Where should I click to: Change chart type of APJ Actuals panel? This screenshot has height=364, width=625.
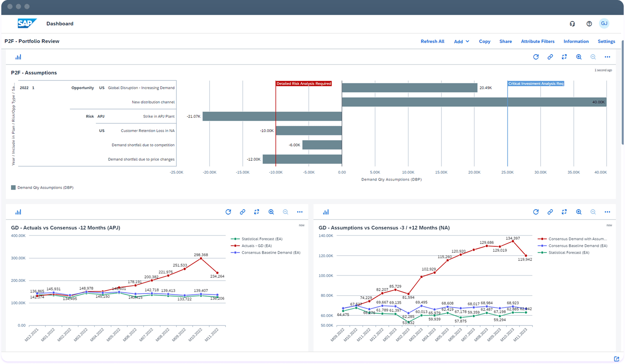pos(18,212)
